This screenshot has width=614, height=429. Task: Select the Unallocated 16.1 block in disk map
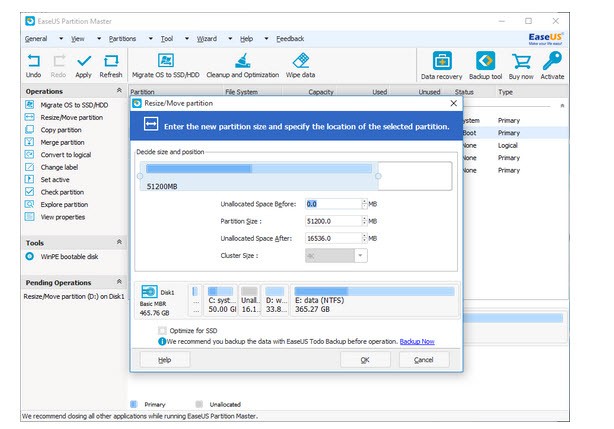249,300
